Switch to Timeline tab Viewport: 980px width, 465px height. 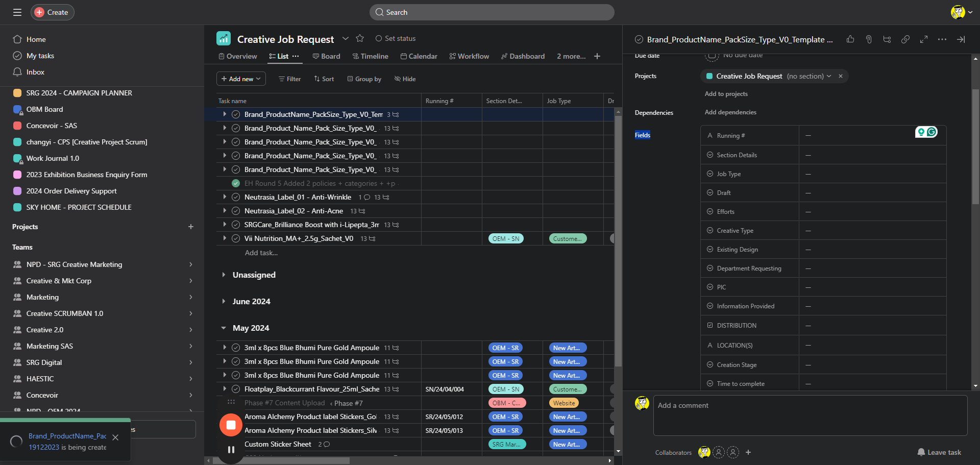tap(371, 56)
